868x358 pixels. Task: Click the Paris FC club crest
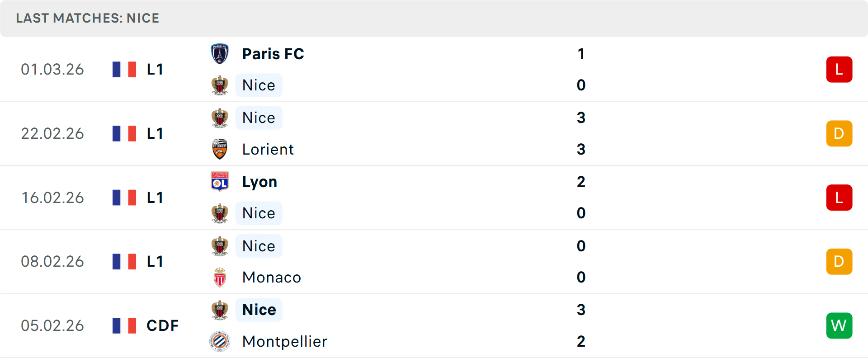click(220, 54)
